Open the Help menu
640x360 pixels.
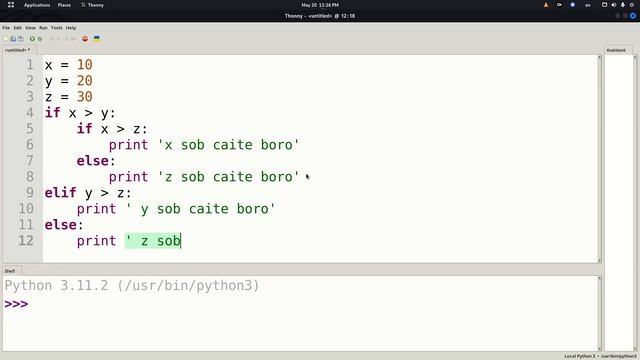(x=71, y=28)
